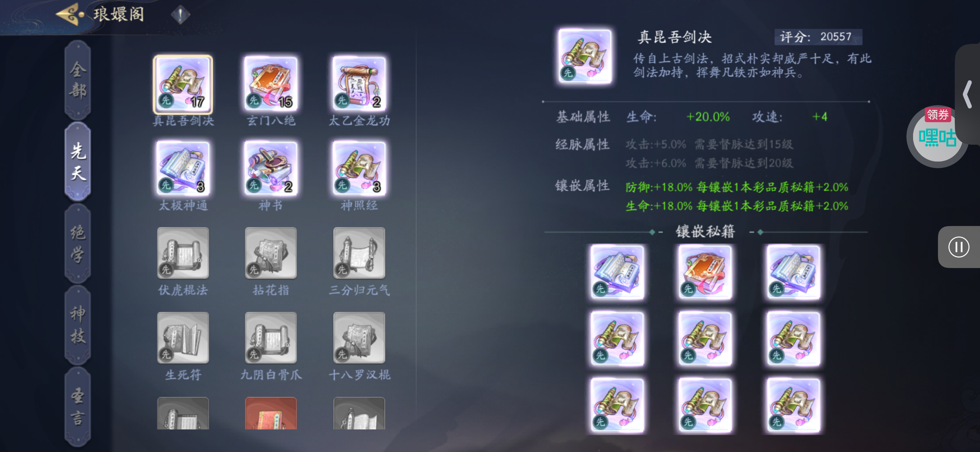Pick the 神照经 scroll icon

coord(359,169)
